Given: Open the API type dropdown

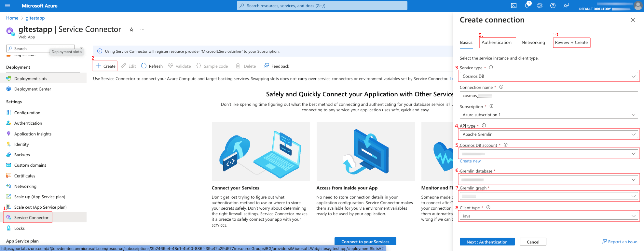Looking at the screenshot, I should tap(548, 134).
